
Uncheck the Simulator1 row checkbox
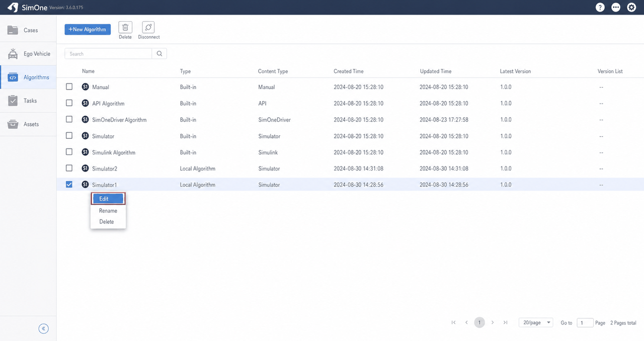point(69,184)
